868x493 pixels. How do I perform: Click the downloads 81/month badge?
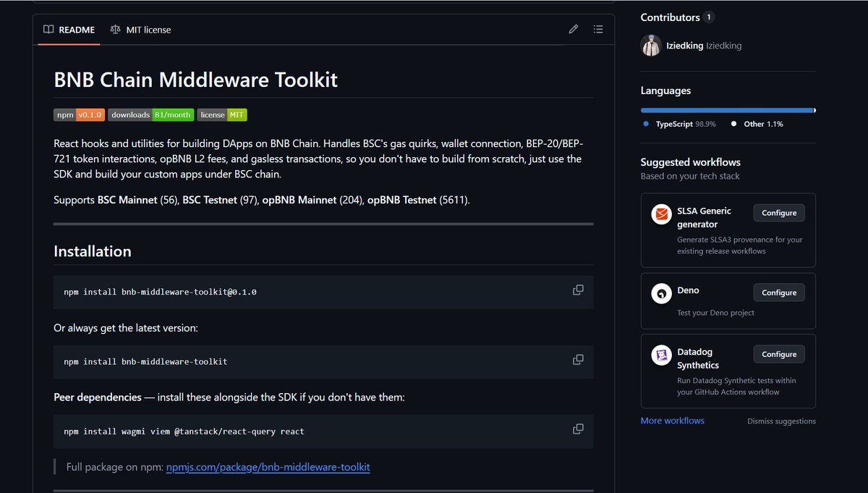pyautogui.click(x=151, y=114)
